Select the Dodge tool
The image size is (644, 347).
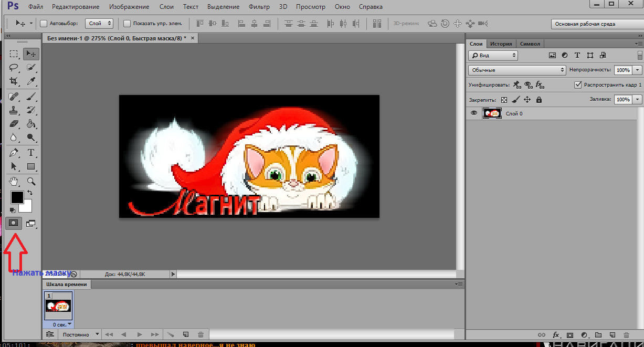coord(30,138)
